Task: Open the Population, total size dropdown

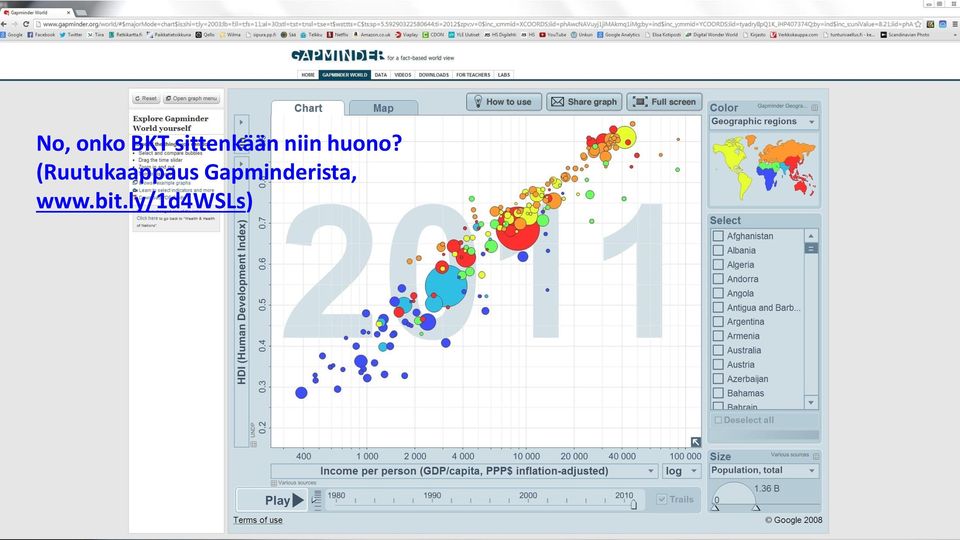Action: click(x=763, y=471)
